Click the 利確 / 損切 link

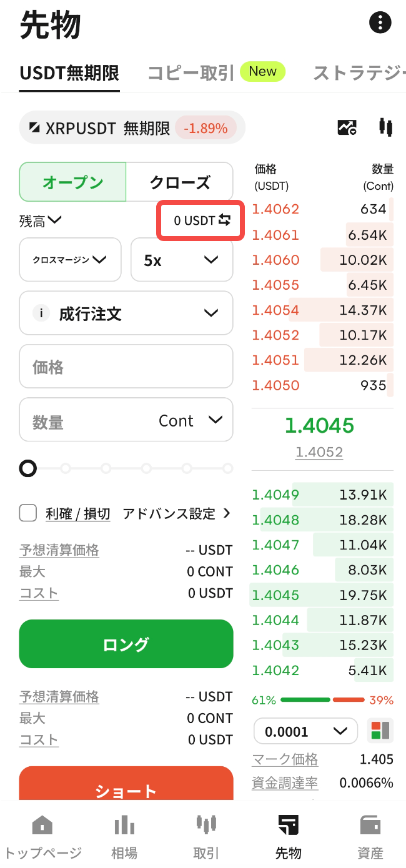(78, 513)
